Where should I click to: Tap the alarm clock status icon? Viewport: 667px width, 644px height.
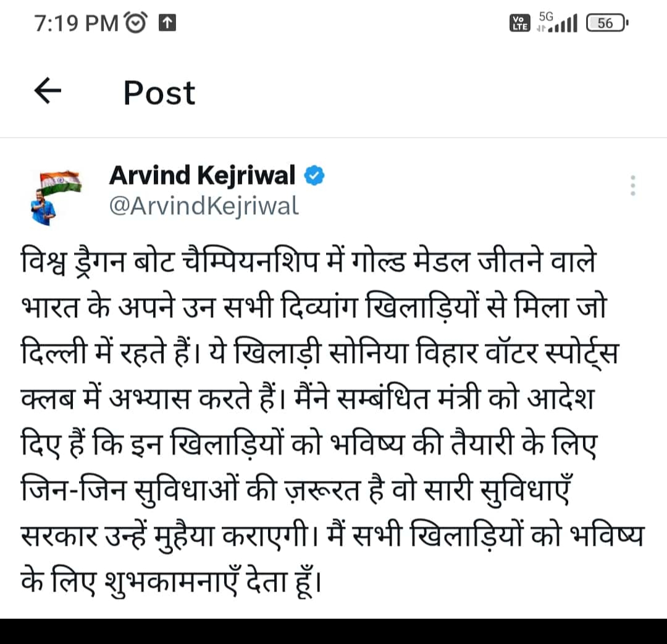(136, 23)
